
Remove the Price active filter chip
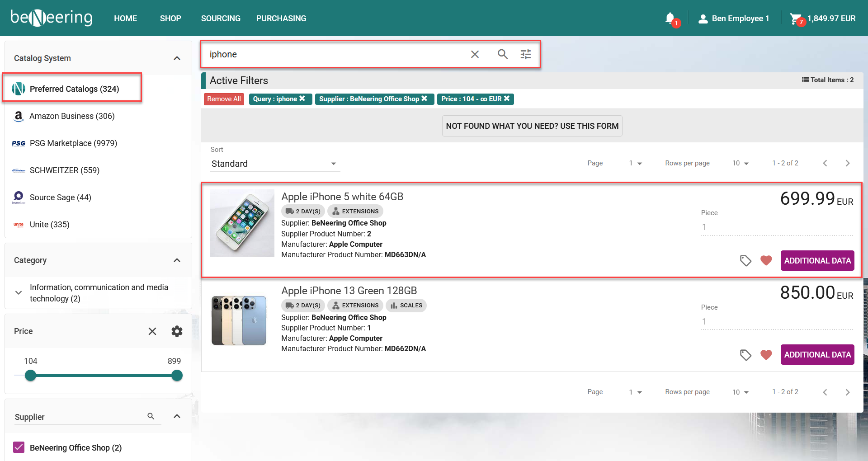pos(507,99)
